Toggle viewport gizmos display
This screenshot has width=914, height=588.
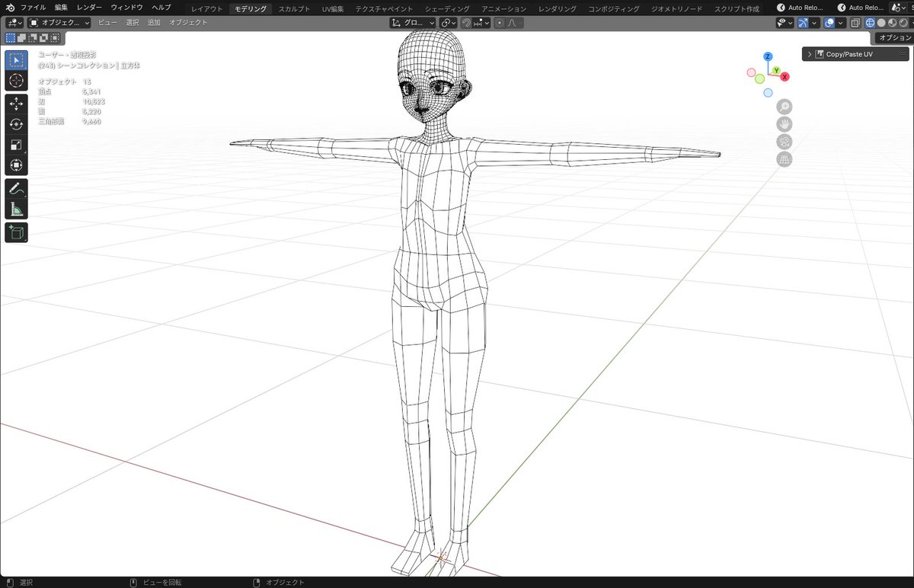[803, 23]
